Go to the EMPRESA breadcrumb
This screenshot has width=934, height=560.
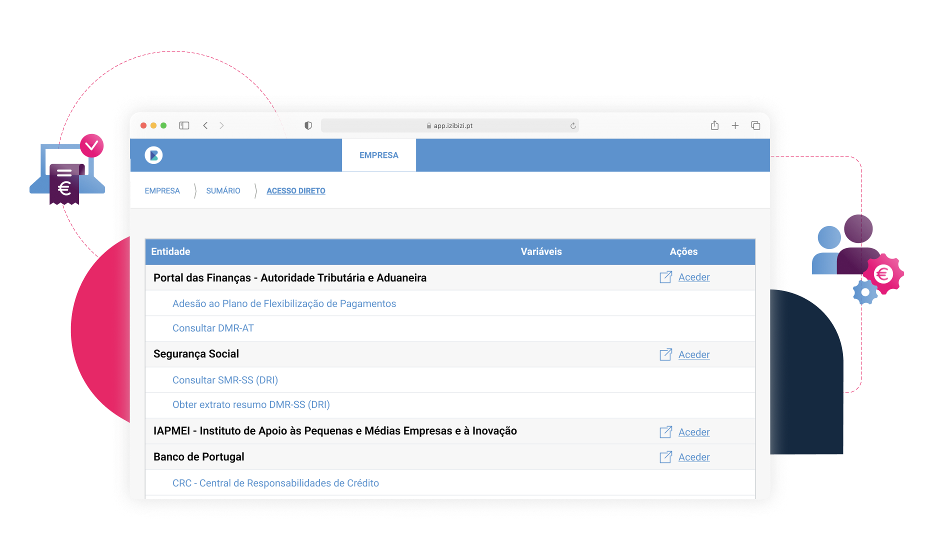162,191
